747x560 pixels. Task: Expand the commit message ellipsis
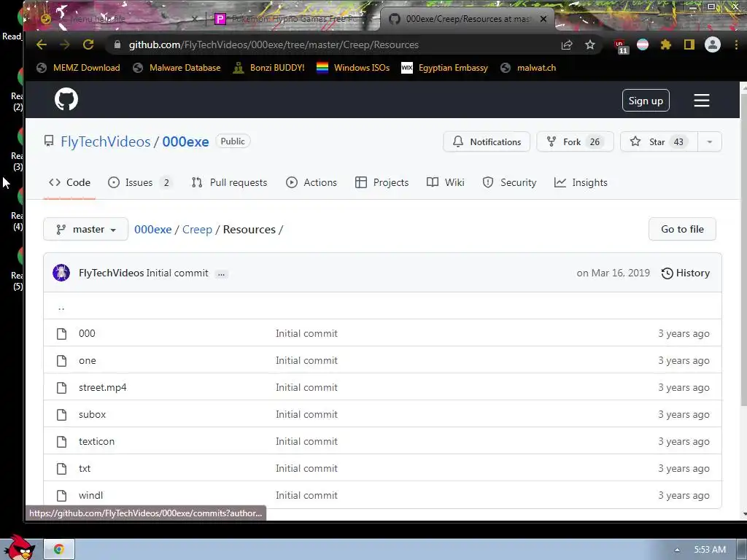(221, 274)
